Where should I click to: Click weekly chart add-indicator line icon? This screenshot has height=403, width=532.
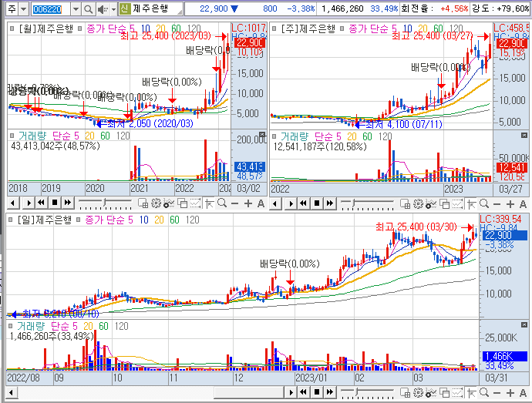431,204
